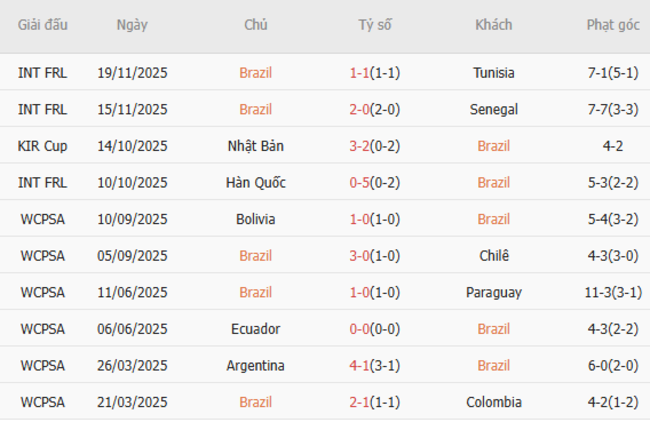Select the "Chủ" column header
This screenshot has height=422, width=650.
pos(255,25)
